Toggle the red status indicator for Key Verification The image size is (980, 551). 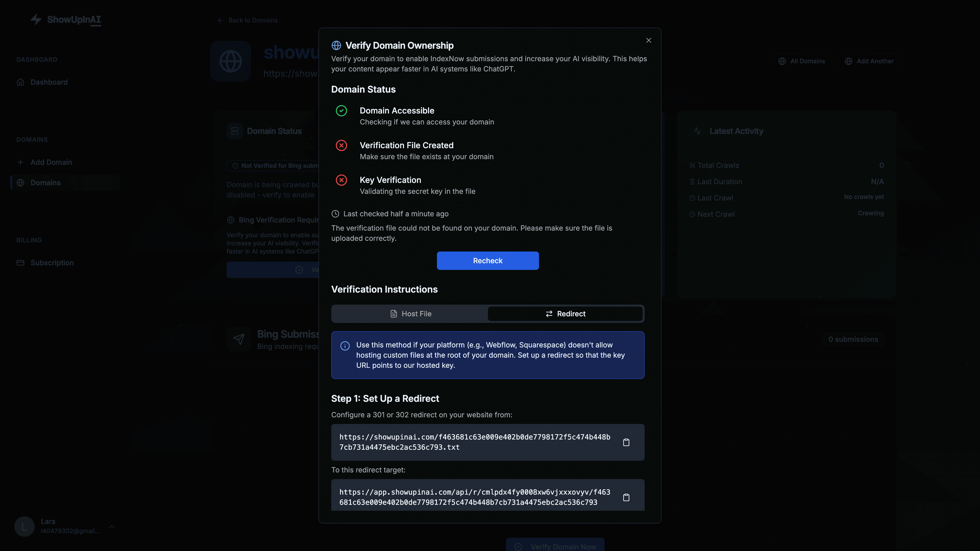tap(341, 180)
